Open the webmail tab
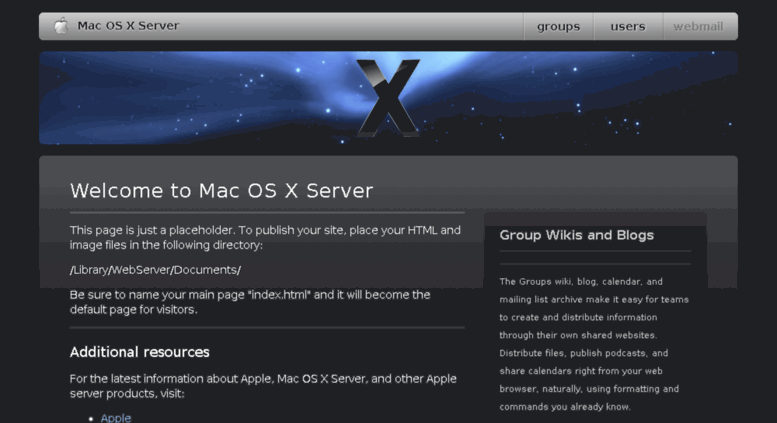 click(698, 26)
